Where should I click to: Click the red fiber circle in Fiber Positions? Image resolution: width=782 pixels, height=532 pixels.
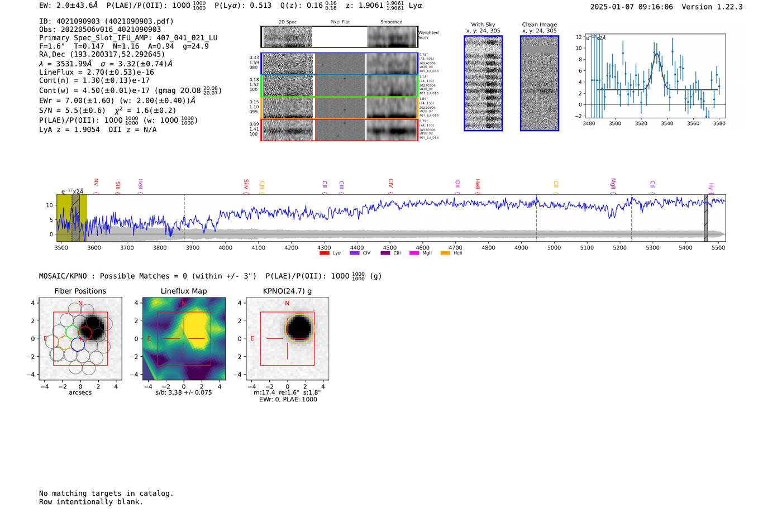tap(85, 334)
